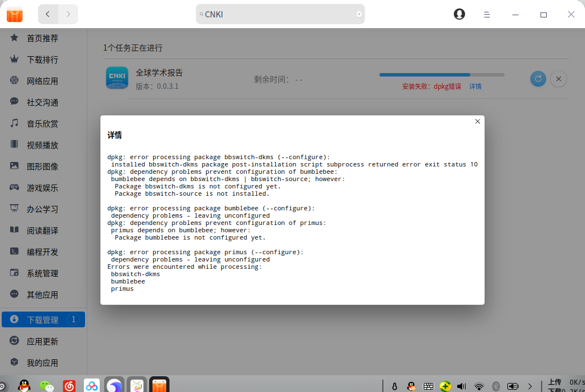Open NetEase Cloud Music in the dock
Screen dimensions: 585x392
click(x=69, y=386)
